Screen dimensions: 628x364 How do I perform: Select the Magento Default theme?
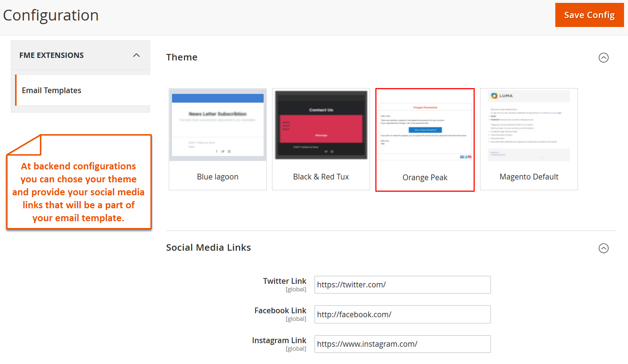529,124
